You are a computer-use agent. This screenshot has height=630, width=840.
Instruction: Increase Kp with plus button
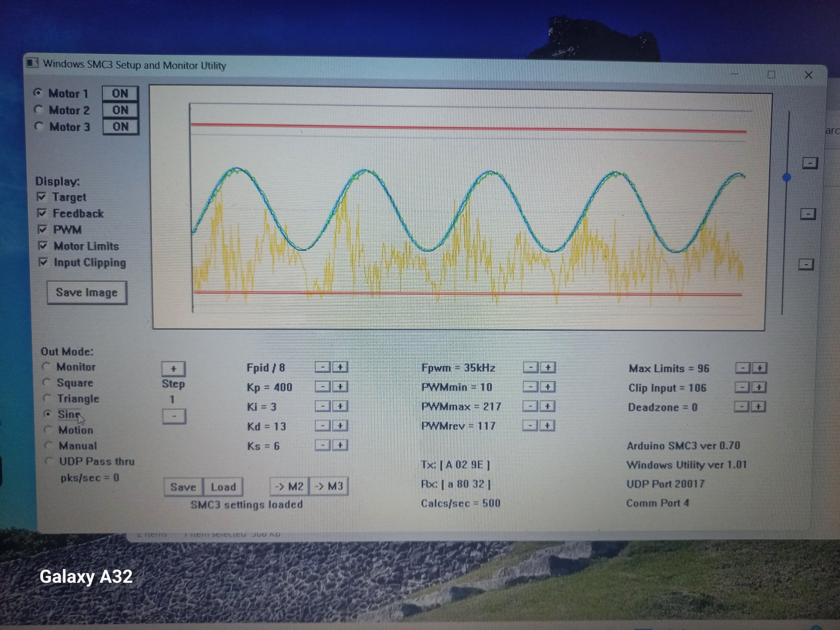(x=340, y=386)
